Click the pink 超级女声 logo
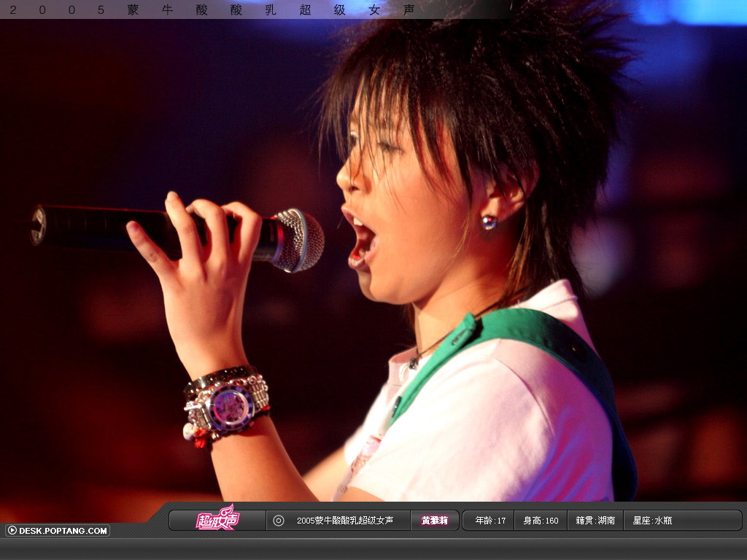This screenshot has width=747, height=560. coord(217,519)
